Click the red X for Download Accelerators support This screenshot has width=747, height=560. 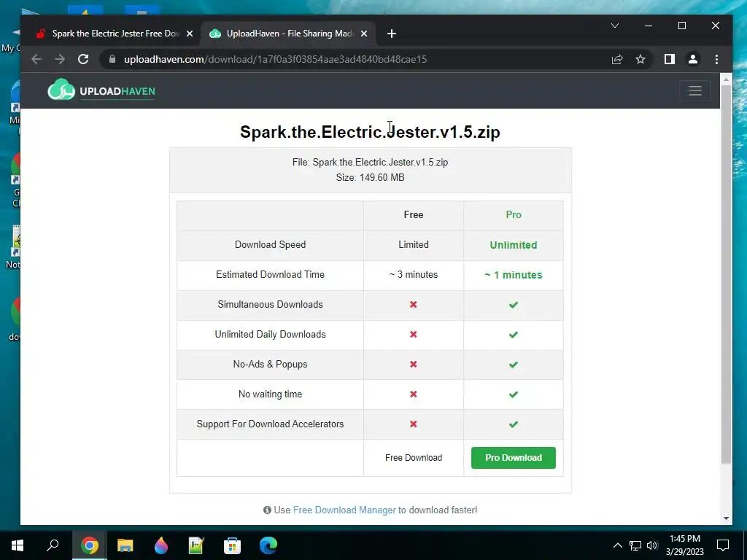tap(414, 424)
